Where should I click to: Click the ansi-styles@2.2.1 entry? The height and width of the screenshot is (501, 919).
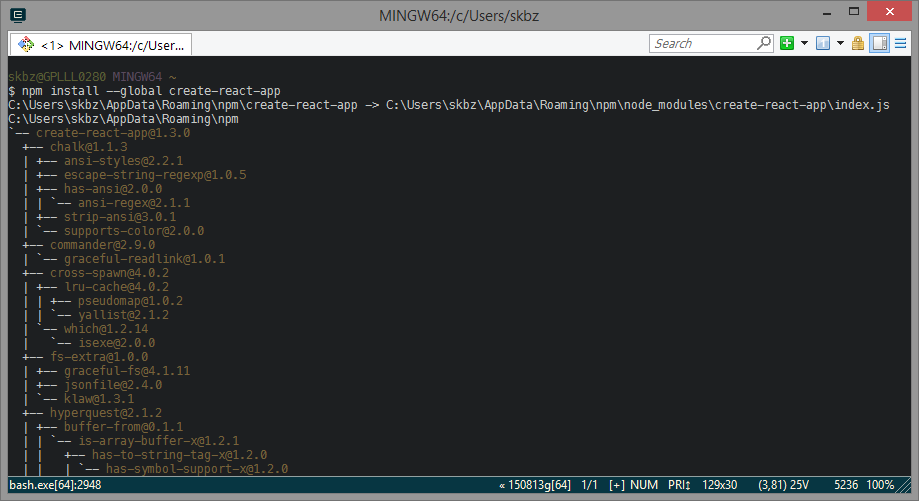124,161
